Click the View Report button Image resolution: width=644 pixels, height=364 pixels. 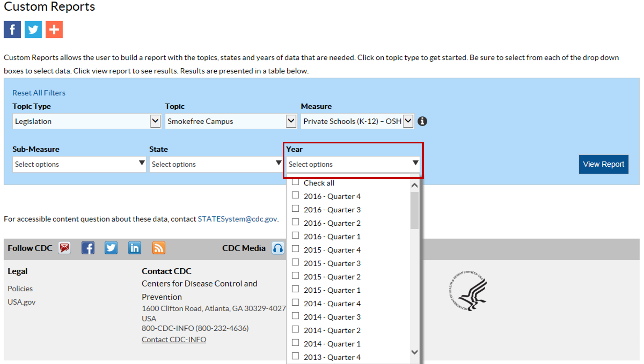coord(603,164)
